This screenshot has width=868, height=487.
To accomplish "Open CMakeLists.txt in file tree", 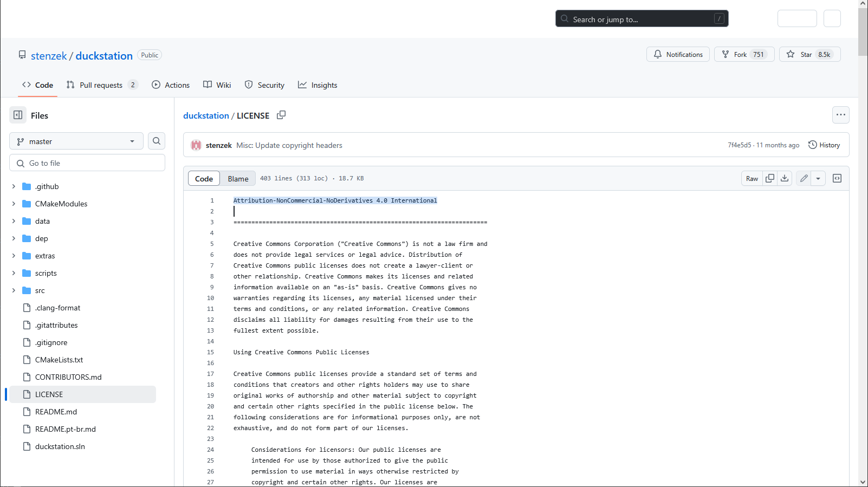I will pos(59,360).
